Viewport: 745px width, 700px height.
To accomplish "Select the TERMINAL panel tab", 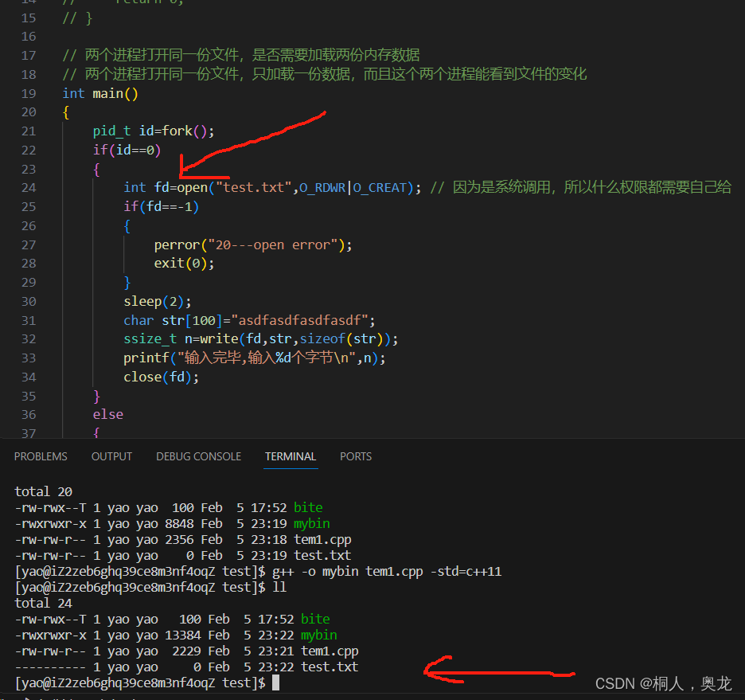I will coord(291,456).
